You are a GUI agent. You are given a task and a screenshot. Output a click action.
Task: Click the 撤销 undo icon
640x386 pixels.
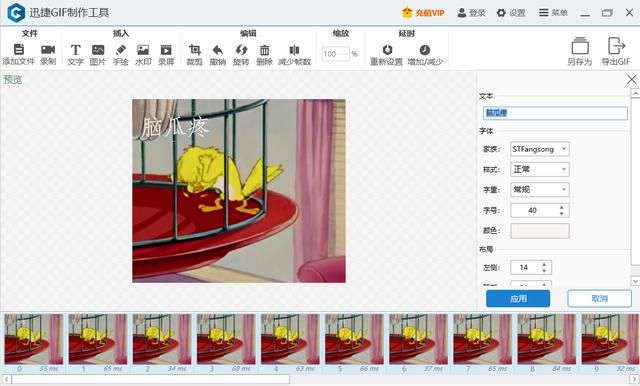click(218, 50)
